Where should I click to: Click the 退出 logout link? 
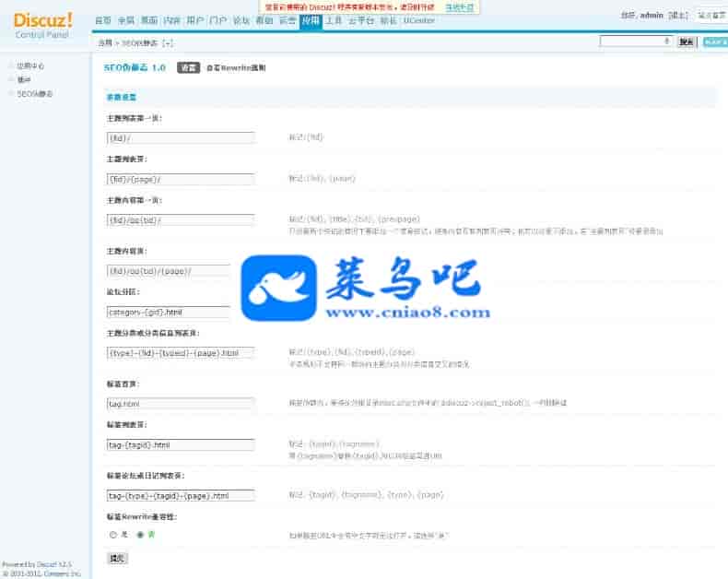[677, 16]
